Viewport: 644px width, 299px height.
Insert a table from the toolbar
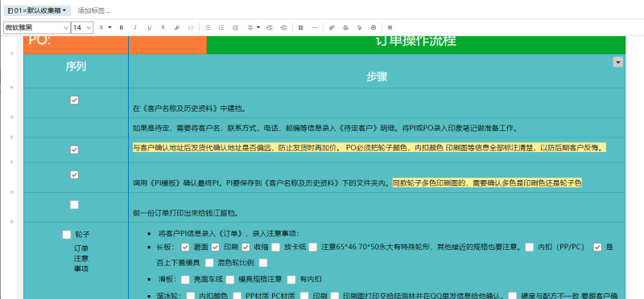300,27
